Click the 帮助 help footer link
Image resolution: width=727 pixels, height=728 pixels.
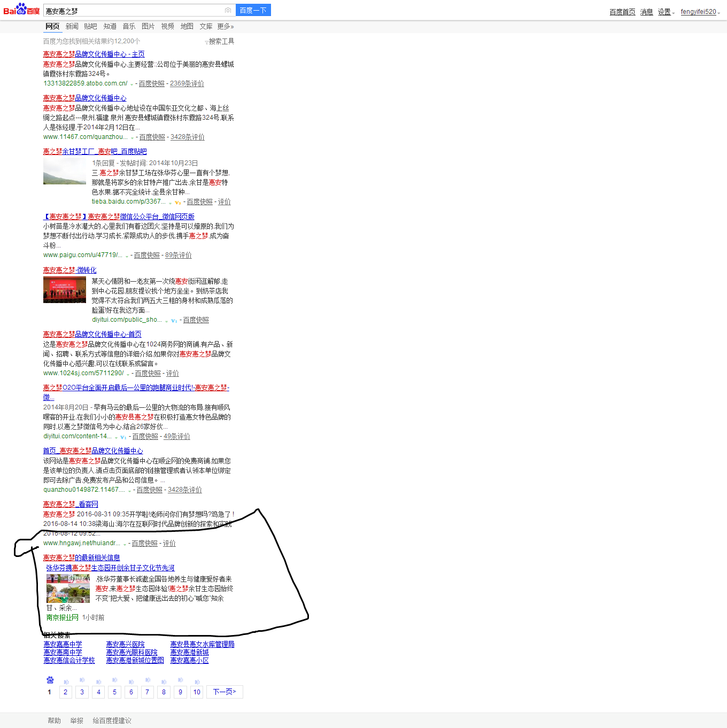(x=55, y=721)
